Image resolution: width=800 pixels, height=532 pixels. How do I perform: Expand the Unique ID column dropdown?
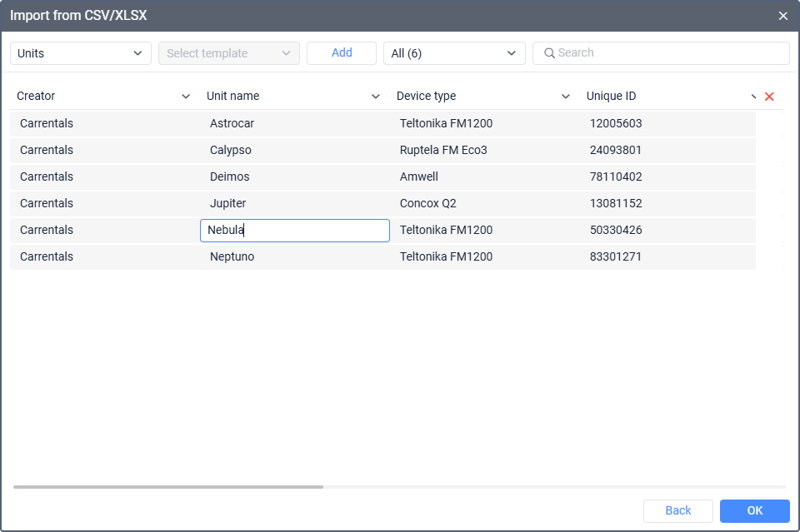pos(754,97)
